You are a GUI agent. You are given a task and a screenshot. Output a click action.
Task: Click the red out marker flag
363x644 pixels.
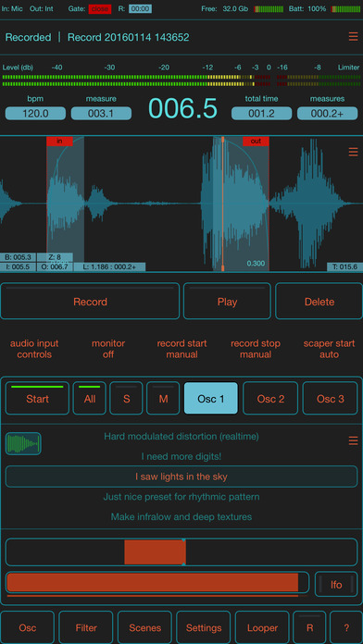pyautogui.click(x=256, y=141)
